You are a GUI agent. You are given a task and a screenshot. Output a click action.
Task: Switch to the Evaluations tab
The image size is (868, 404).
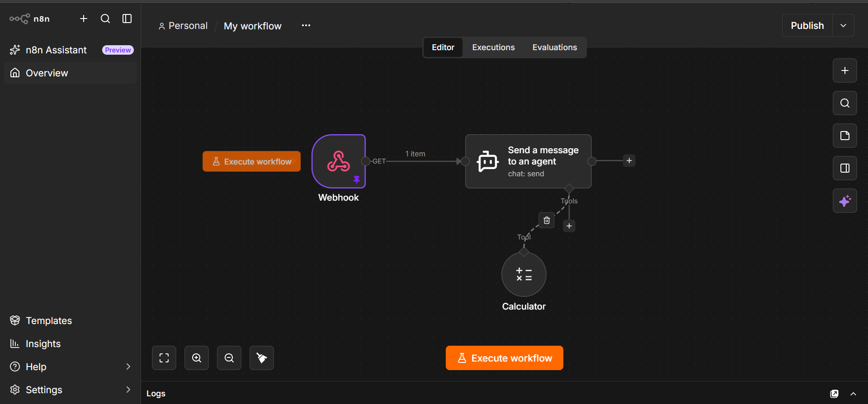(x=555, y=47)
